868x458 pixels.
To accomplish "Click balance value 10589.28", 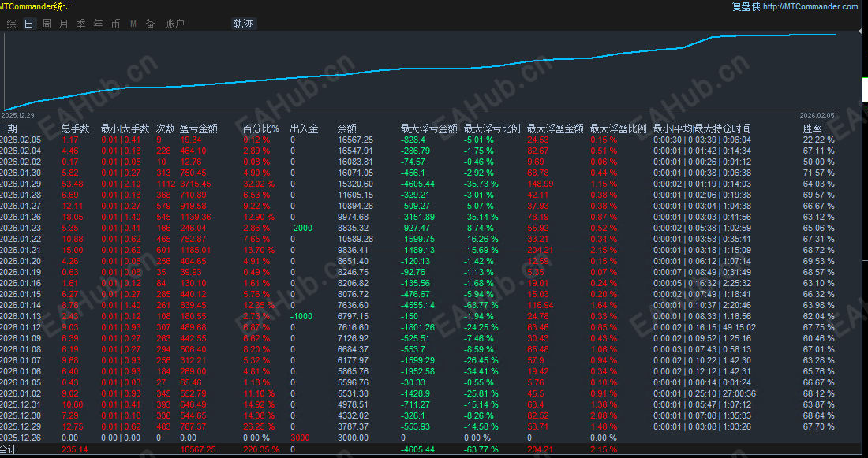I will [x=355, y=239].
